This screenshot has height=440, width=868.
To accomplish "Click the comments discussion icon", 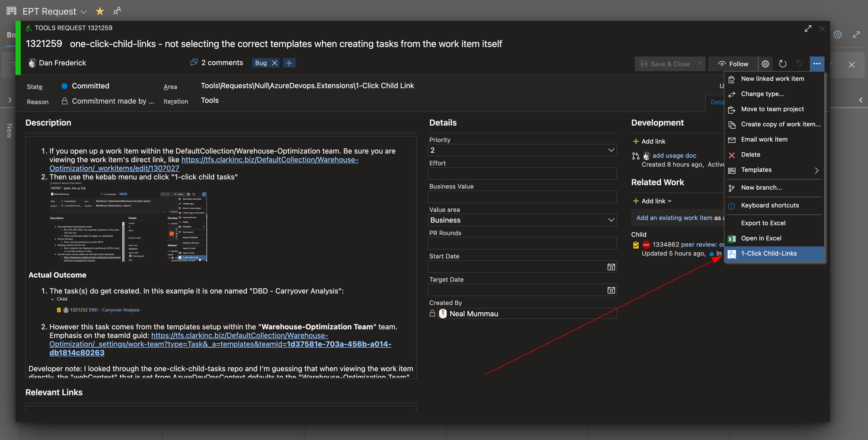I will [x=194, y=63].
